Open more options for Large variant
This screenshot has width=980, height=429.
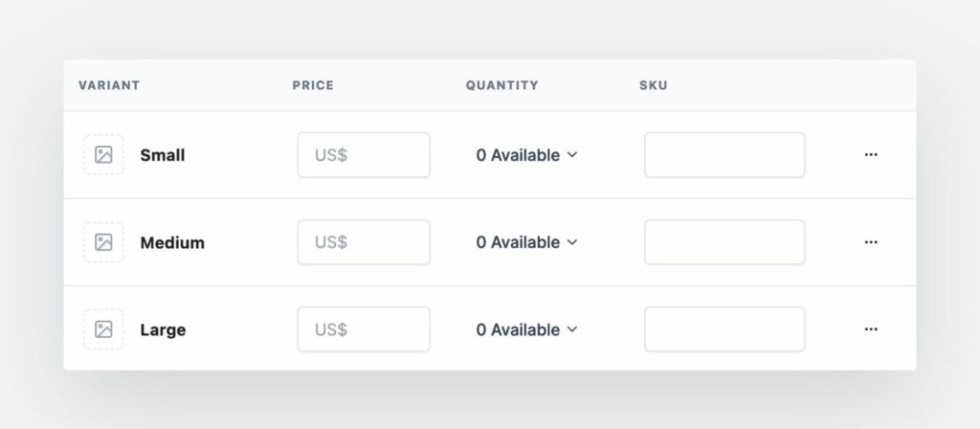click(x=870, y=329)
